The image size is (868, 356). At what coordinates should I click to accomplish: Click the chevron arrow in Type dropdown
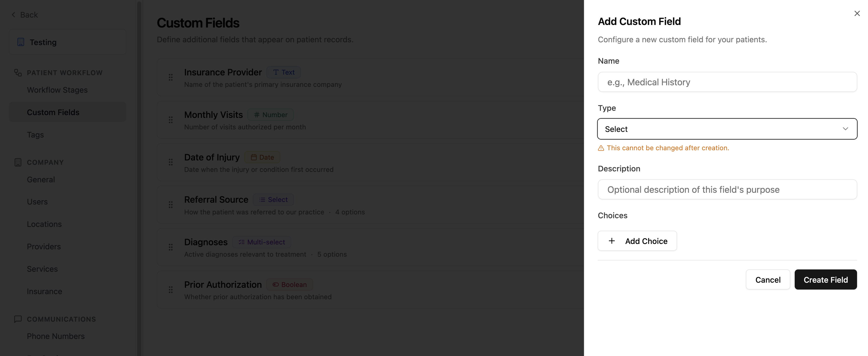(845, 129)
